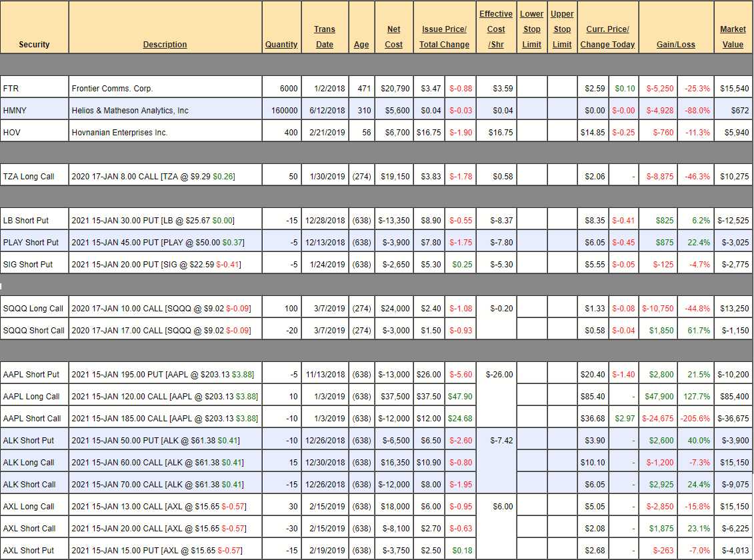Select the FTR security cell

[x=35, y=88]
